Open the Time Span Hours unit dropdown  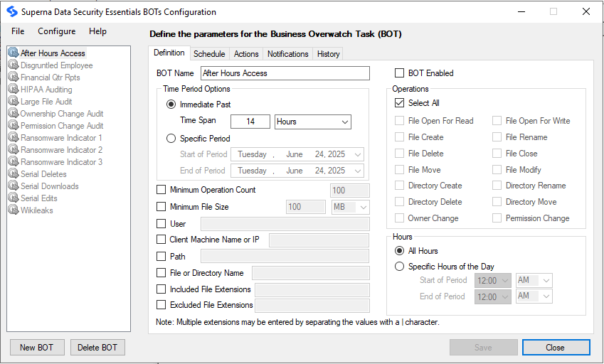(x=313, y=122)
